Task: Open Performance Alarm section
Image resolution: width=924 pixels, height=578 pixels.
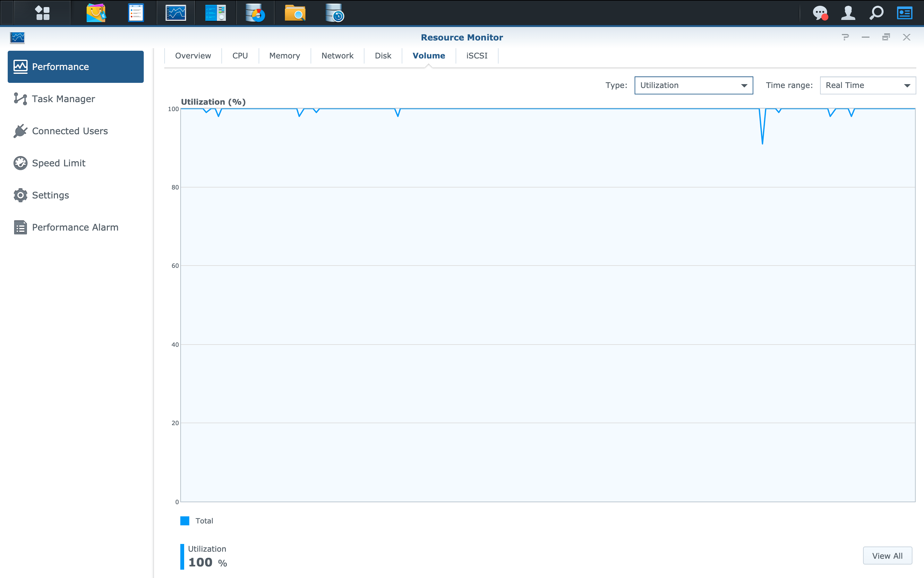Action: pos(76,227)
